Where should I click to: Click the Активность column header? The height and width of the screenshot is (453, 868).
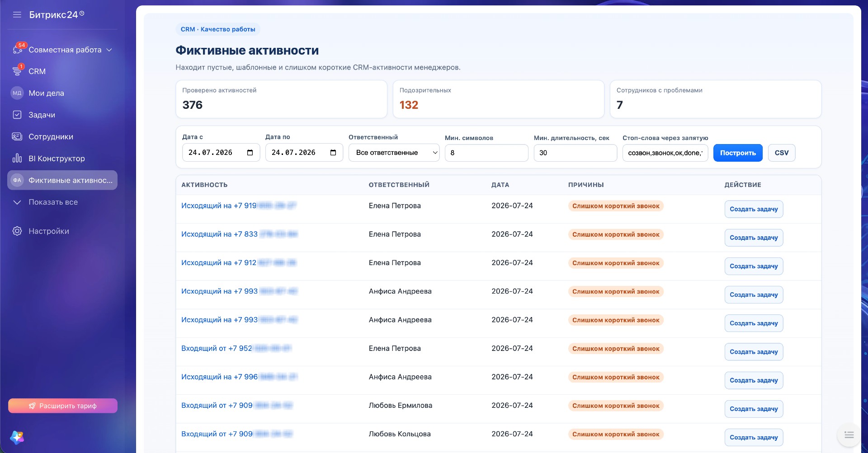click(204, 185)
